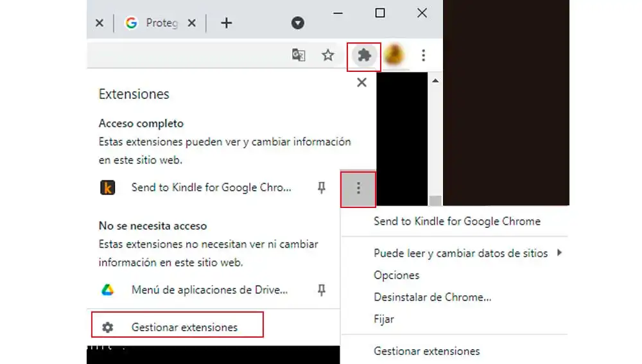Open more actions for Send to Kindle

(358, 188)
